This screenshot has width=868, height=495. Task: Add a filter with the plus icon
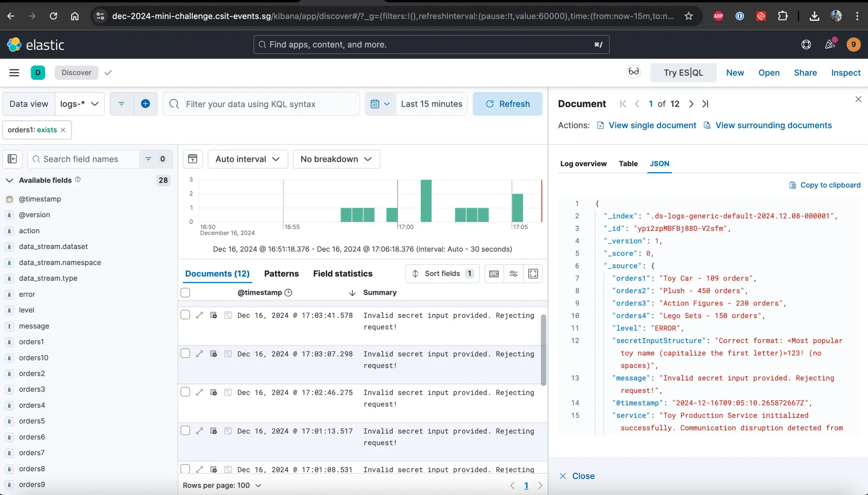145,104
